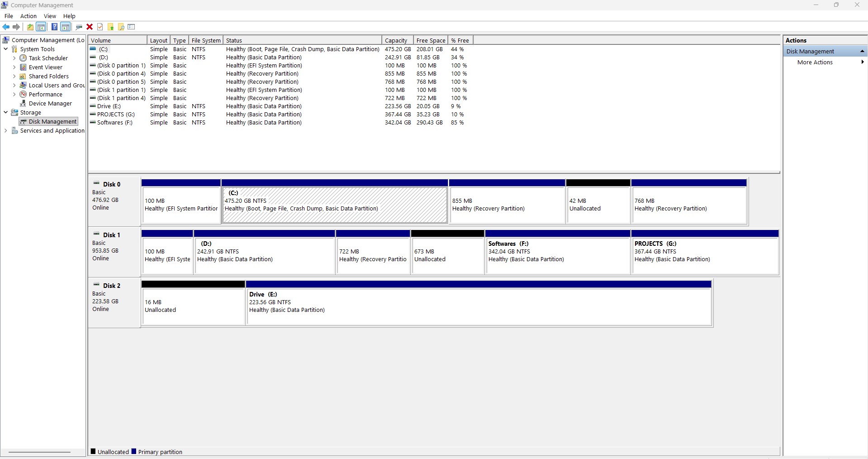Toggle the Show/Hide Console Tree button
The width and height of the screenshot is (868, 459).
[41, 27]
